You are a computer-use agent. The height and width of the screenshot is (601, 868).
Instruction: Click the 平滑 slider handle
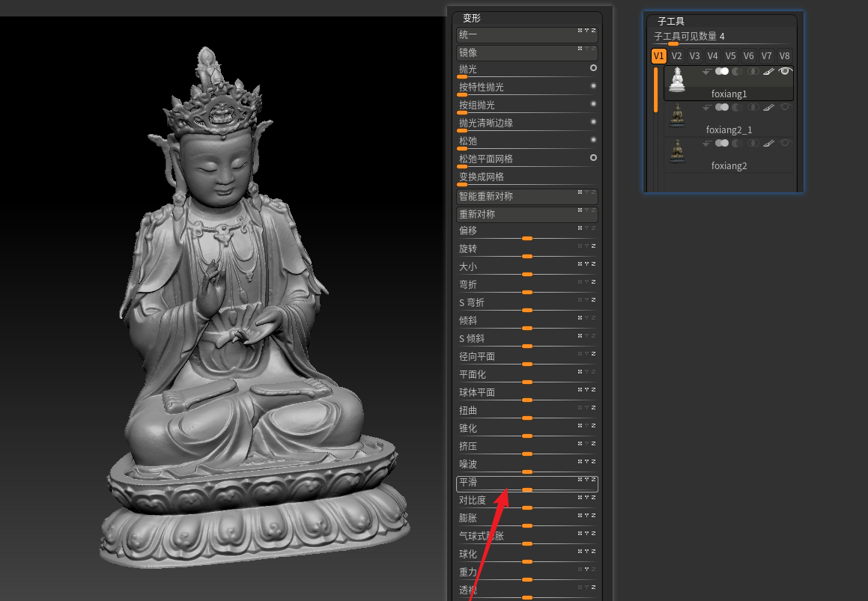pyautogui.click(x=527, y=489)
